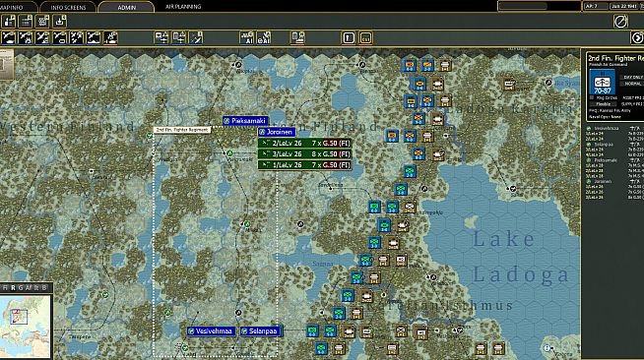Click the green airbase marker in Vesivehmaa label
644x360 pixels.
pos(191,331)
